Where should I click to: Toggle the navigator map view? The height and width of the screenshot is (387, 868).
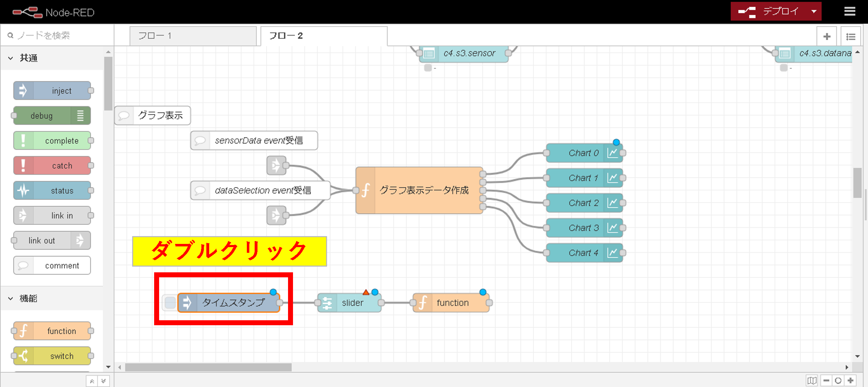coord(812,381)
